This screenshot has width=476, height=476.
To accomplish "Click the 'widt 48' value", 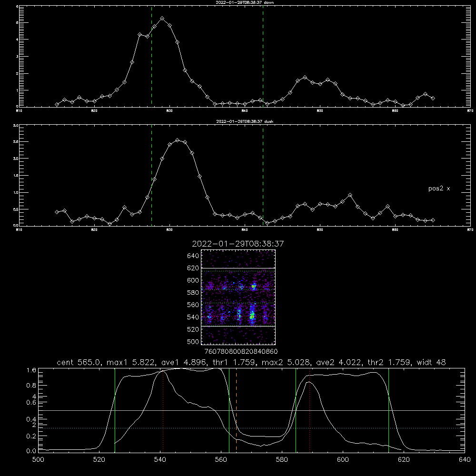I will pos(431,362).
